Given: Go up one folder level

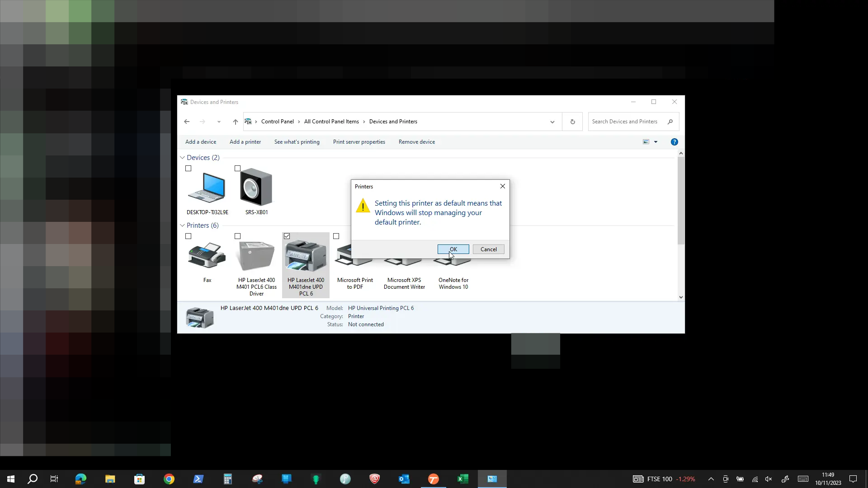Looking at the screenshot, I should [x=235, y=122].
